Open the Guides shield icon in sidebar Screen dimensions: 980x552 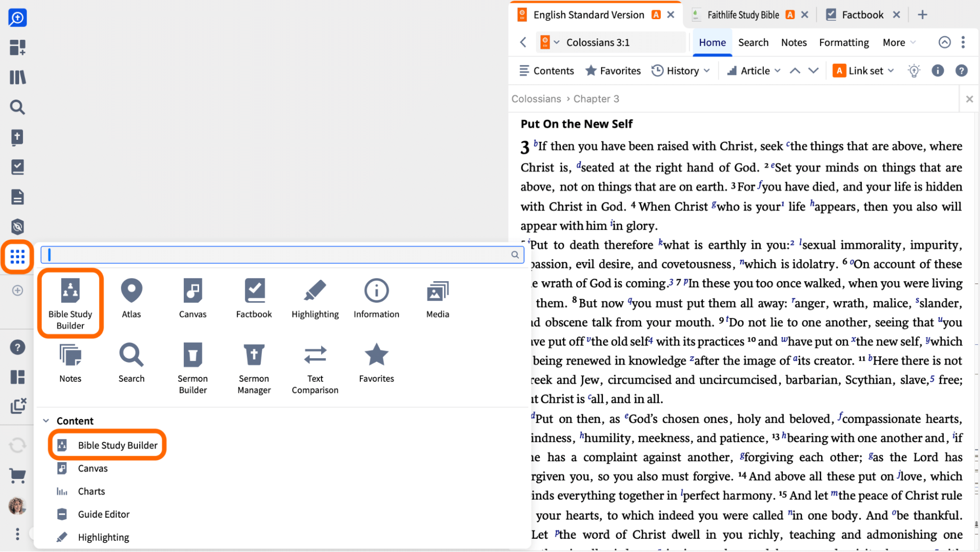tap(18, 227)
